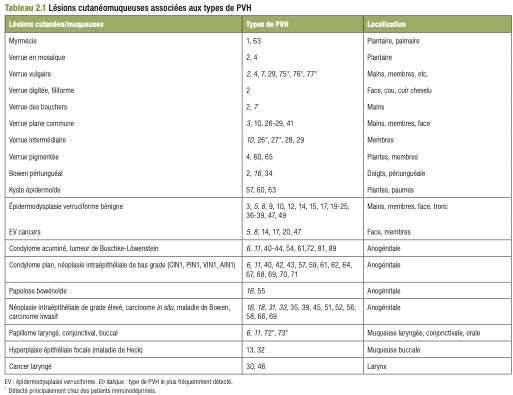Click the 'Kyste épidermoïde' cell
513x395 pixels.
tap(35, 190)
